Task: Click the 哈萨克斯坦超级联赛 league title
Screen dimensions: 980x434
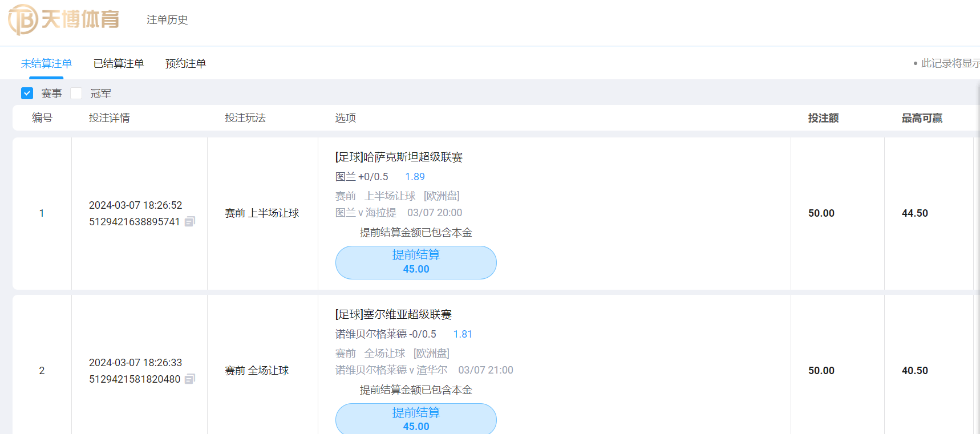Action: tap(399, 157)
